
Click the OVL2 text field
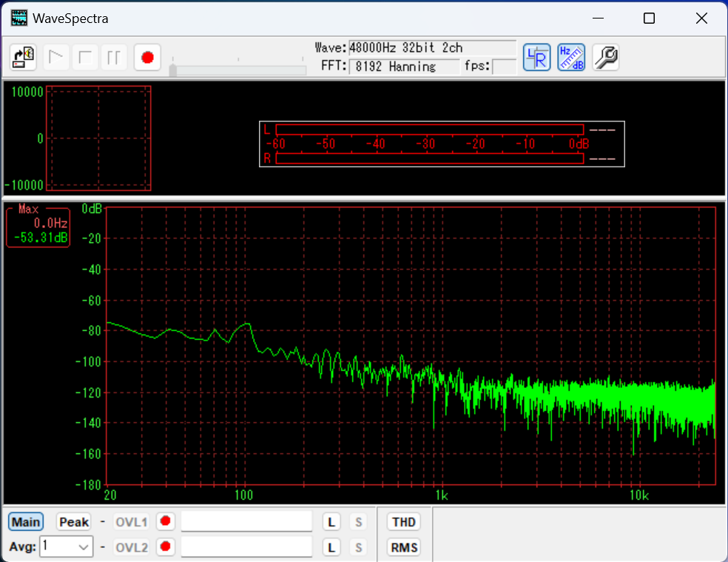246,546
